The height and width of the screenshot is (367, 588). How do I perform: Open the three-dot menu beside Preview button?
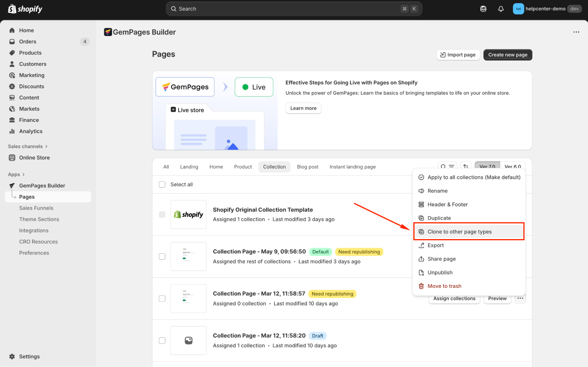(x=520, y=298)
